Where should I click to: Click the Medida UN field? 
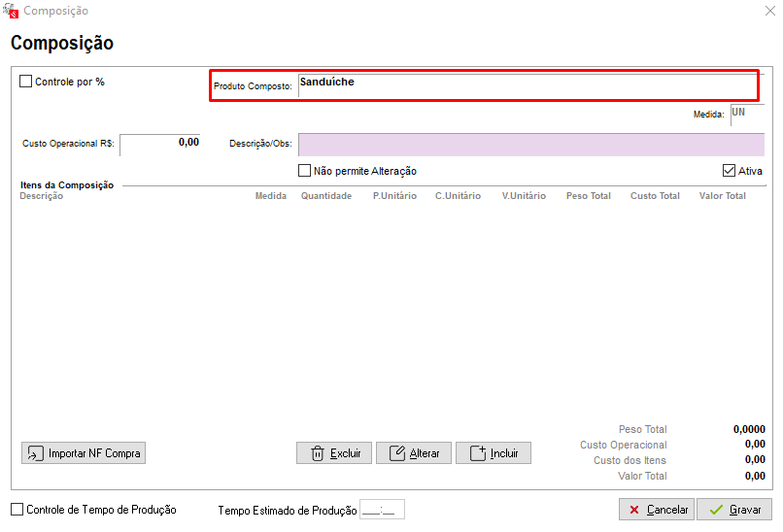[x=748, y=115]
